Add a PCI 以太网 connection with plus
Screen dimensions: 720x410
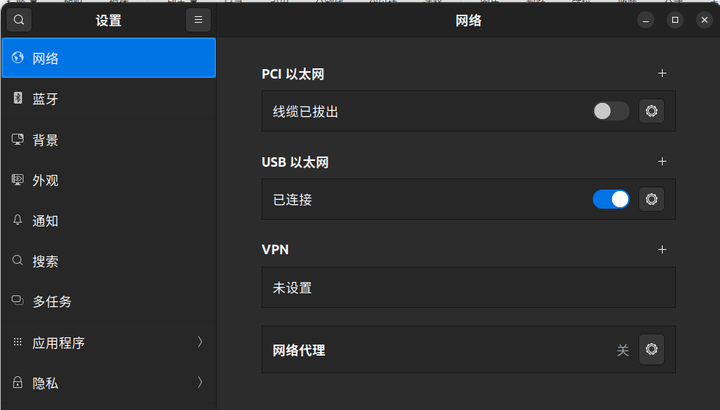point(661,74)
